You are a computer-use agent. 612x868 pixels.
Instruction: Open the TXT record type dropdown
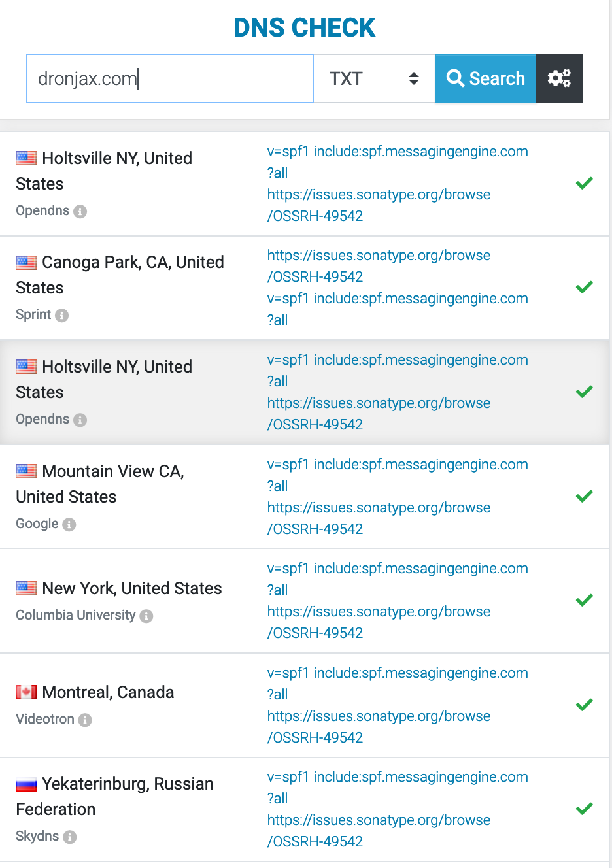[373, 78]
